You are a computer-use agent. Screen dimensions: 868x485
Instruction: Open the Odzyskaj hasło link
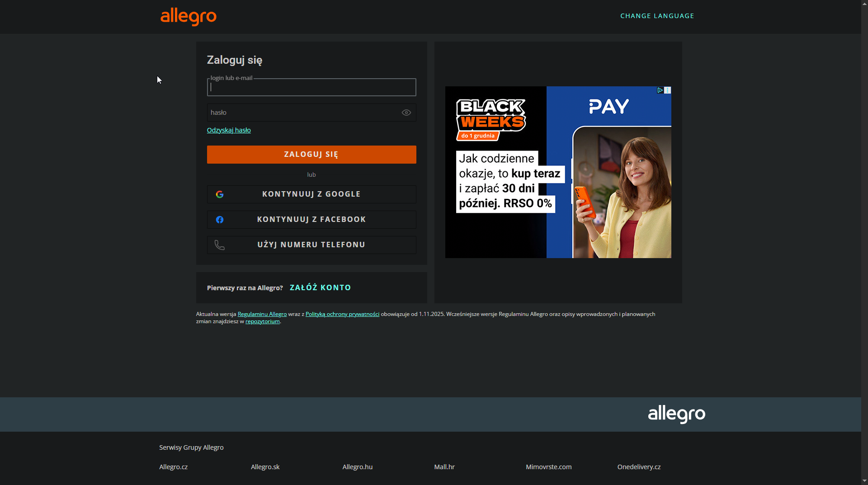[229, 130]
